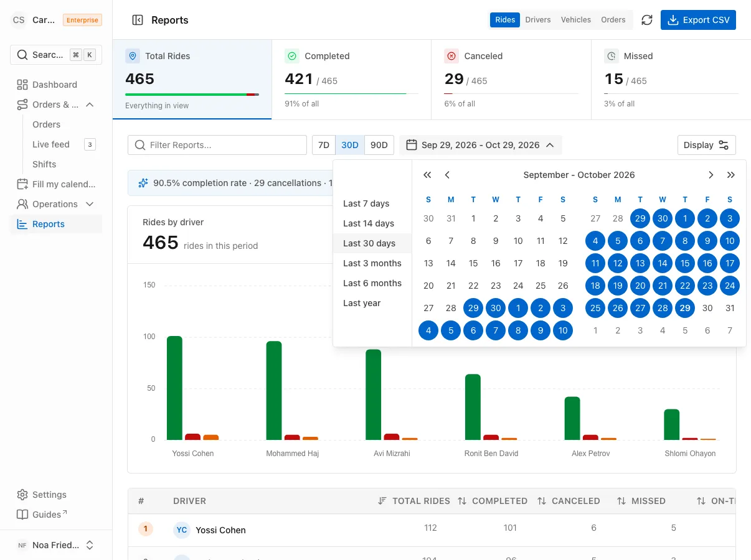This screenshot has width=751, height=560.
Task: Open Live feed in sidebar
Action: (x=51, y=144)
